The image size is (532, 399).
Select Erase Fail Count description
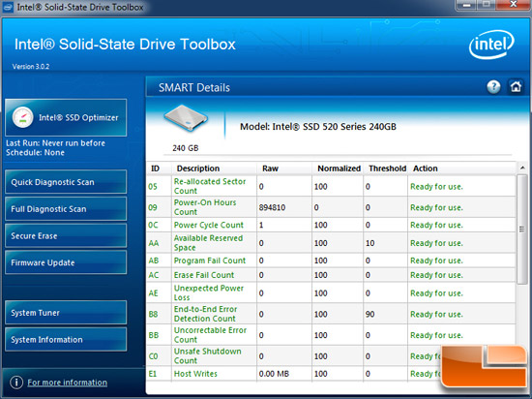click(204, 275)
